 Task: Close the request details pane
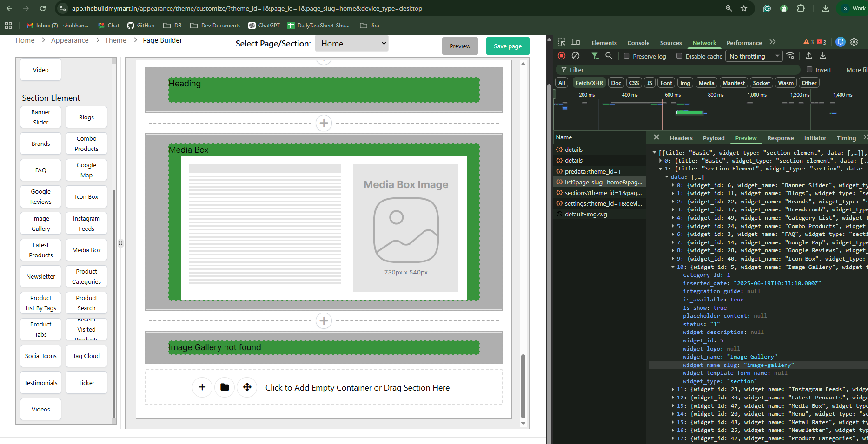pyautogui.click(x=656, y=137)
